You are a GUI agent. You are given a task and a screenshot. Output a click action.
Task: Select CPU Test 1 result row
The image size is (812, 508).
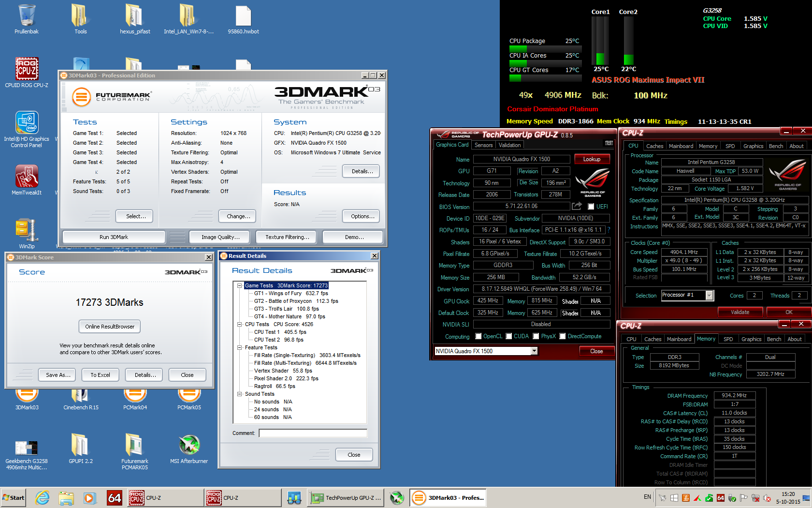pos(280,332)
